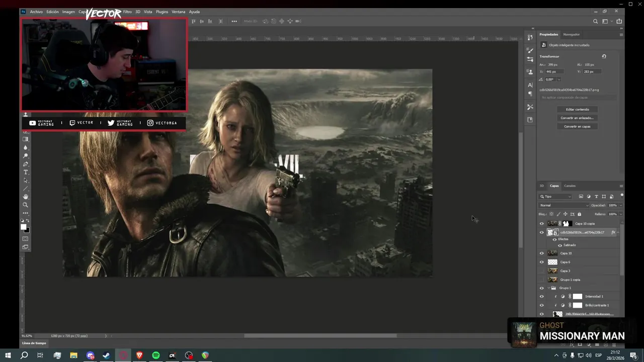Click the search icon in options bar
Viewport: 644px width, 362px height.
596,21
